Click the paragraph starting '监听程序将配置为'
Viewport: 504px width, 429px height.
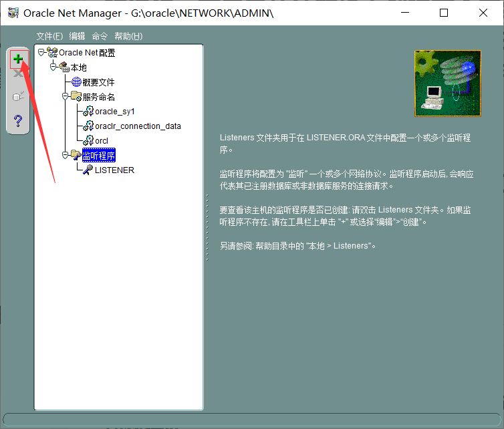coord(346,180)
